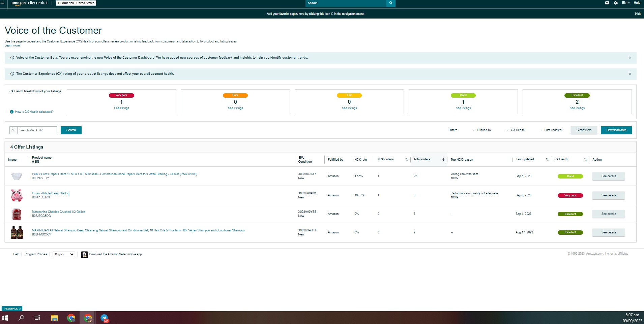Sort by NCX orders column arrows
Screen dimensions: 644x324
click(x=406, y=160)
